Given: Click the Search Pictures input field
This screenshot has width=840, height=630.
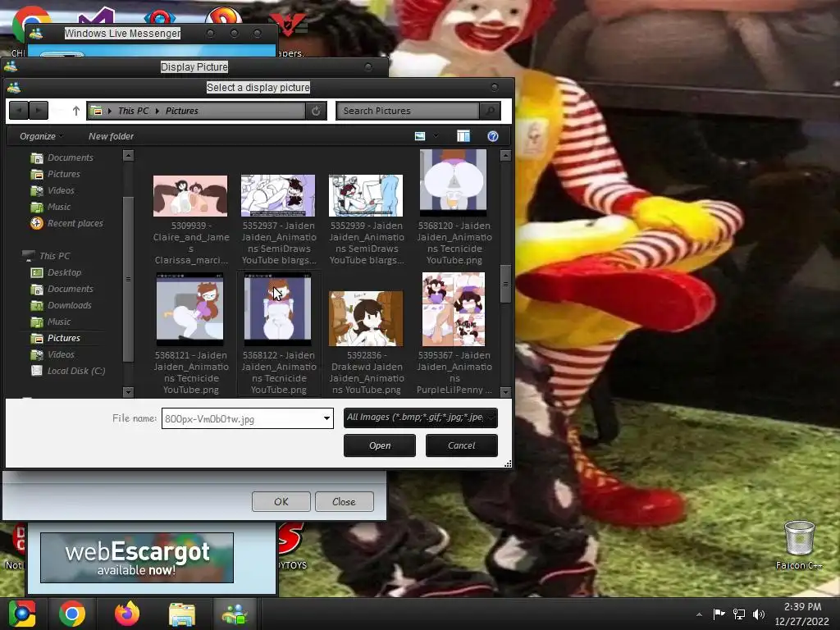Looking at the screenshot, I should pos(408,111).
